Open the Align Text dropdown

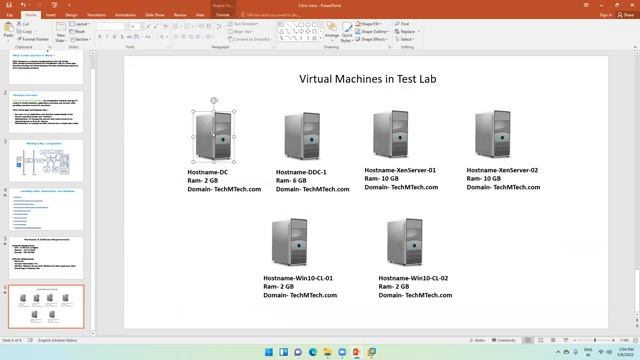[x=241, y=31]
